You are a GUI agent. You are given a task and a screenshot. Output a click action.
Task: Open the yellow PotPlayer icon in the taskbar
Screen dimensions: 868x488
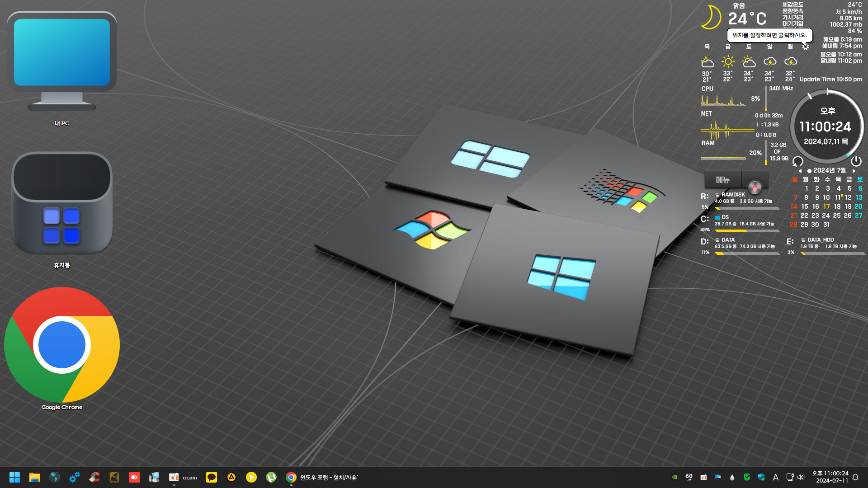point(251,477)
